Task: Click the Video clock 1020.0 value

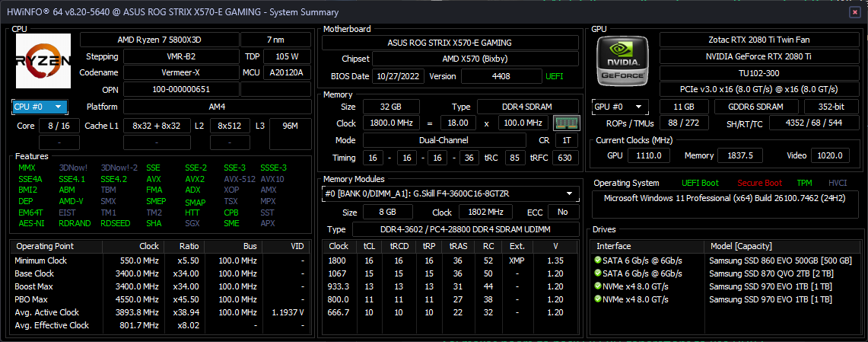Action: [x=831, y=155]
